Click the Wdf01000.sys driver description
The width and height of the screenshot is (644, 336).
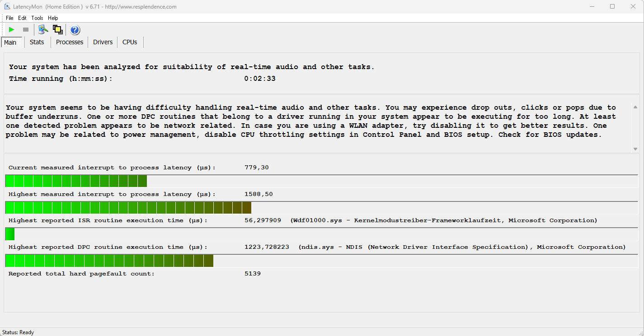444,220
